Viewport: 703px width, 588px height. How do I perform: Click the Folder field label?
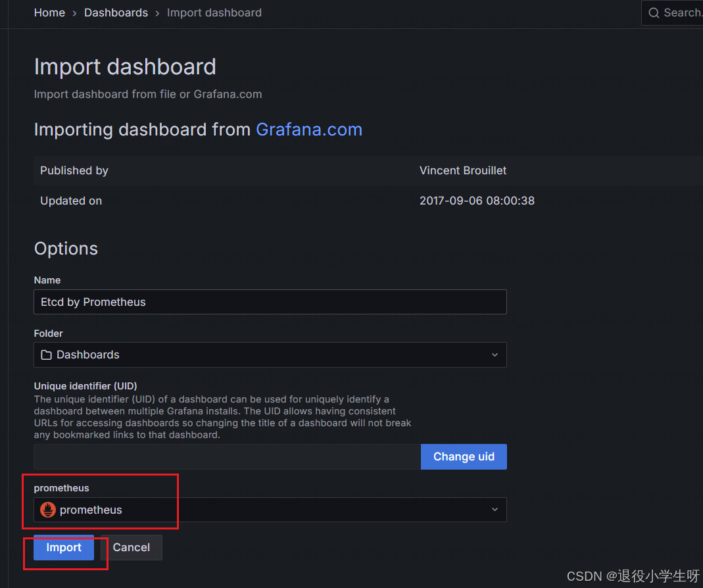click(49, 333)
